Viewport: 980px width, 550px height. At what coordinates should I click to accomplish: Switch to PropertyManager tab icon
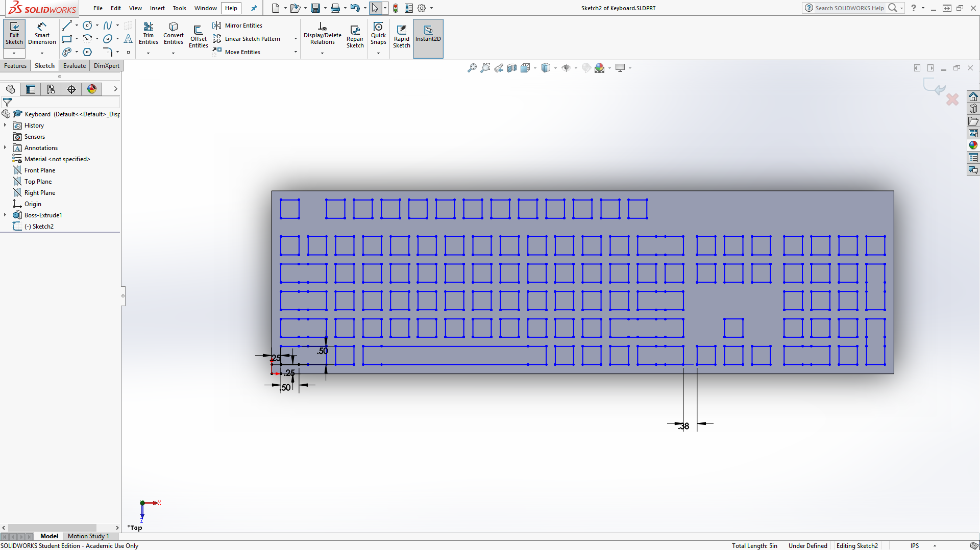point(31,89)
